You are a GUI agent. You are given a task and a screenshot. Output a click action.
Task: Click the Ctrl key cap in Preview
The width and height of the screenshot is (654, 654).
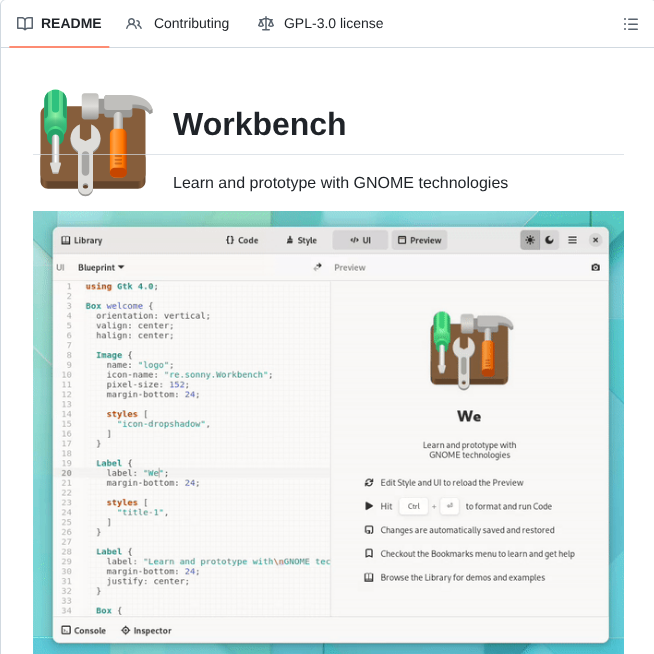(x=414, y=506)
